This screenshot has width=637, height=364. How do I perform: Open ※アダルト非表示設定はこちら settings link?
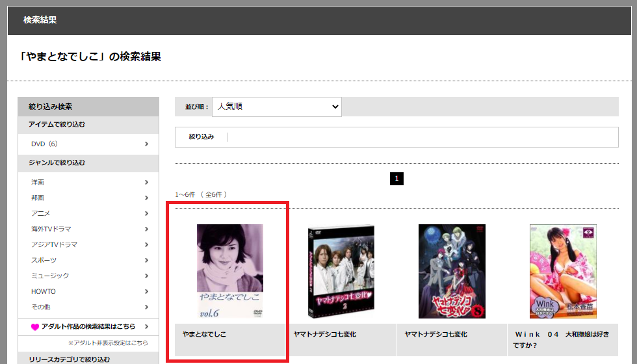[108, 343]
